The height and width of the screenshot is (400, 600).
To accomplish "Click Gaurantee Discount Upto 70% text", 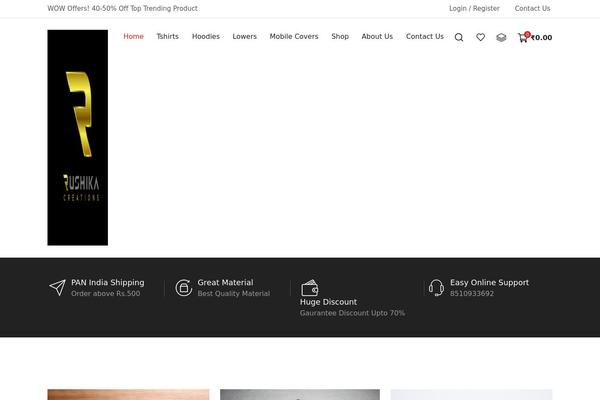I will tap(352, 313).
